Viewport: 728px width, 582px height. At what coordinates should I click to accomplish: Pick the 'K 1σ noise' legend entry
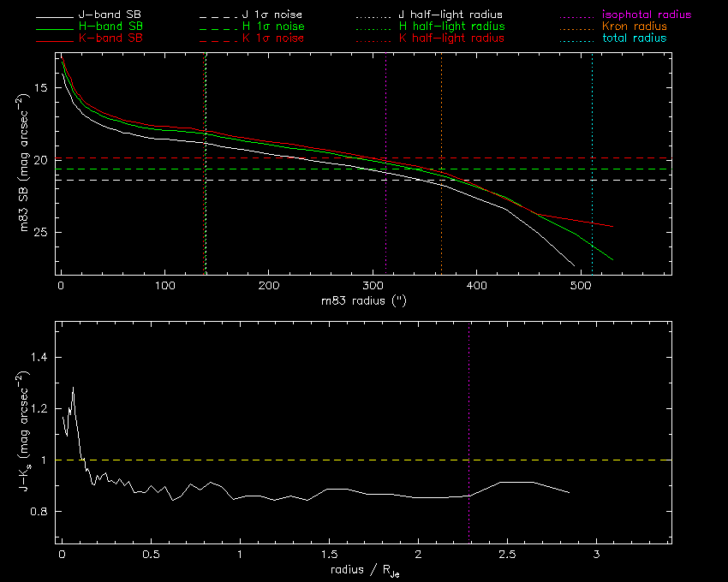(x=273, y=39)
